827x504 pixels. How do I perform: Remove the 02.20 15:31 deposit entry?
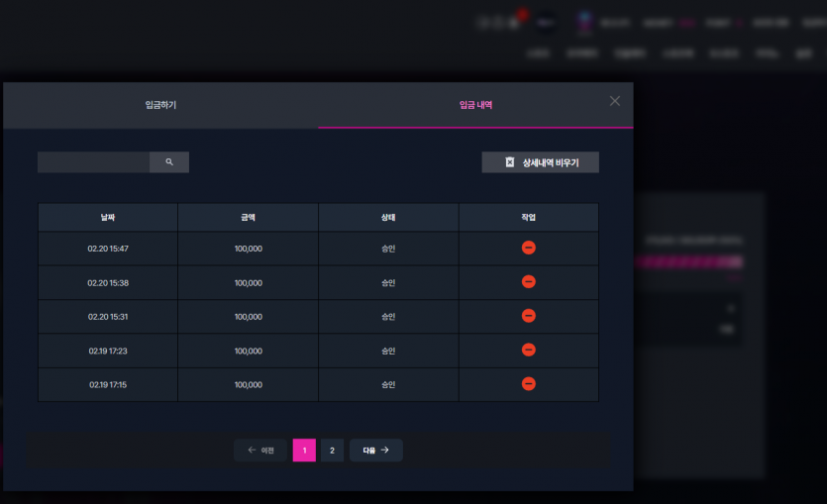[x=529, y=316]
